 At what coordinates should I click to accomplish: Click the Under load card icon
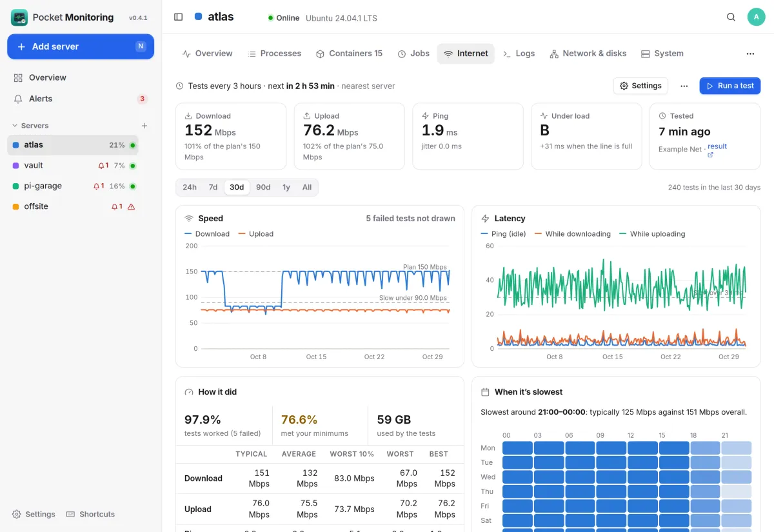pyautogui.click(x=544, y=116)
